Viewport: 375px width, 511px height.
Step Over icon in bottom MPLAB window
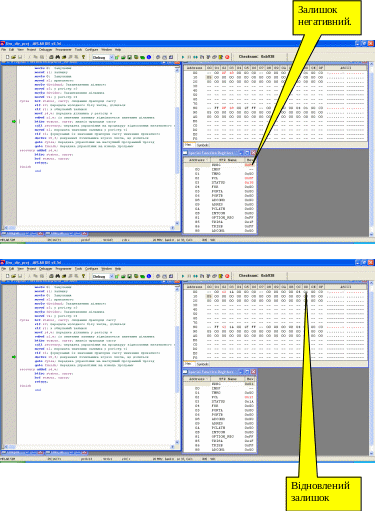point(208,276)
